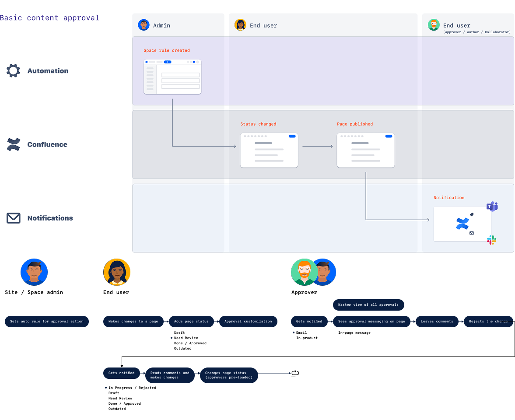Select the End user avatar with yellow ring
This screenshot has height=420, width=515.
[x=116, y=272]
